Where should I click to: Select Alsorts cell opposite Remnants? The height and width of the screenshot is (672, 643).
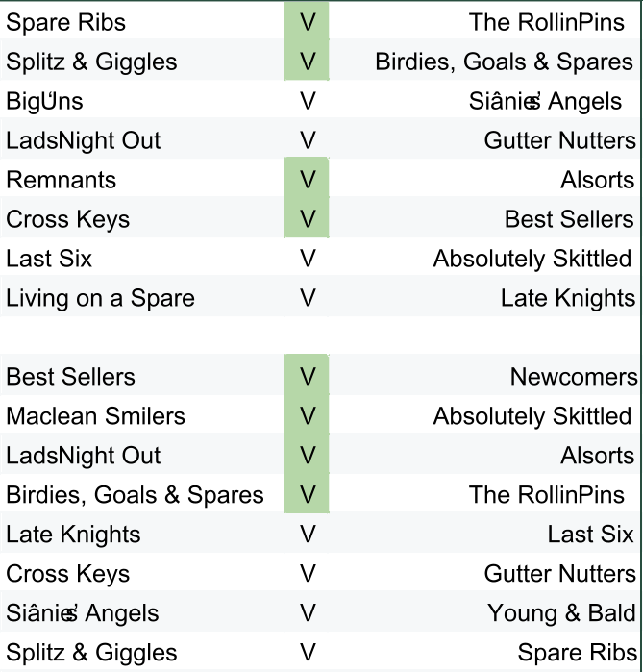point(597,180)
